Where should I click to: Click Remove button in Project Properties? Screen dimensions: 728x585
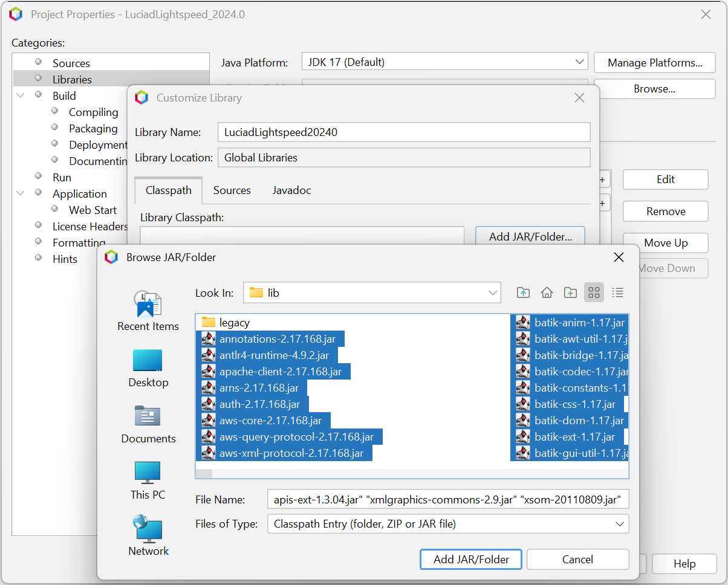coord(666,212)
